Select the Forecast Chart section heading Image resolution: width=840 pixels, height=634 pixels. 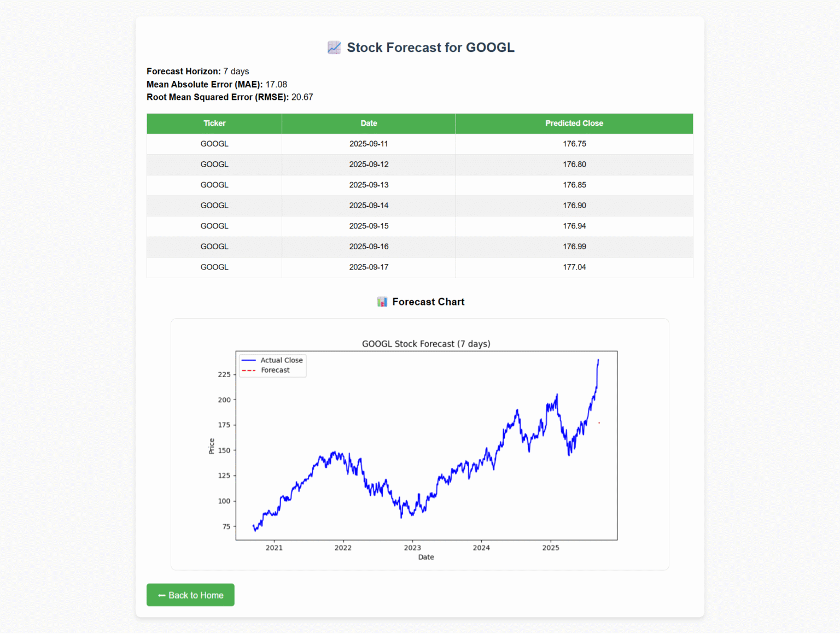click(427, 301)
